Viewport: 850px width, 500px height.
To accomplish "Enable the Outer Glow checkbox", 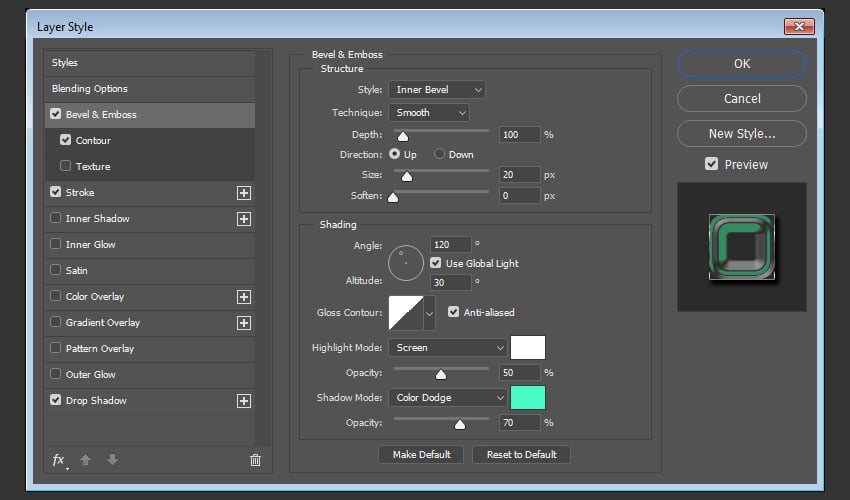I will tap(55, 374).
